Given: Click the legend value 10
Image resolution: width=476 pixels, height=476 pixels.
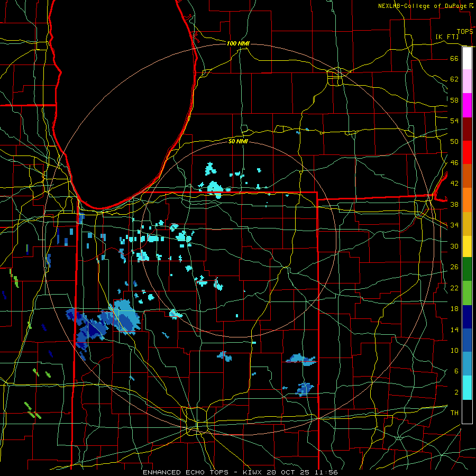Looking at the screenshot, I should tap(454, 350).
